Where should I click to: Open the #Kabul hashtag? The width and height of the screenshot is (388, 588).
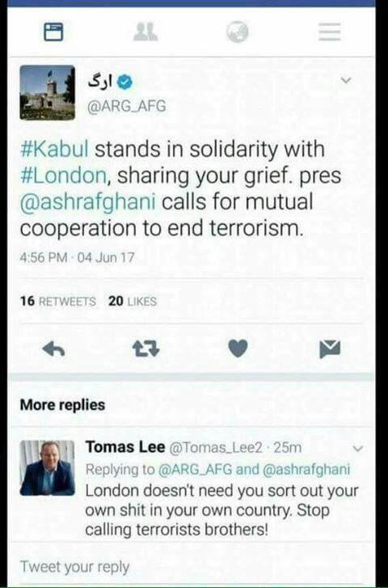click(x=54, y=149)
